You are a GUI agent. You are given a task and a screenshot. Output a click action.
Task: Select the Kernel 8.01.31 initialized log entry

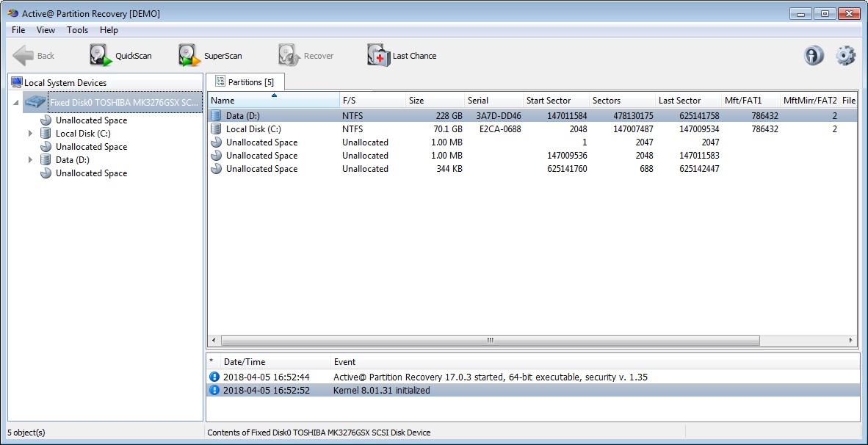pos(532,390)
